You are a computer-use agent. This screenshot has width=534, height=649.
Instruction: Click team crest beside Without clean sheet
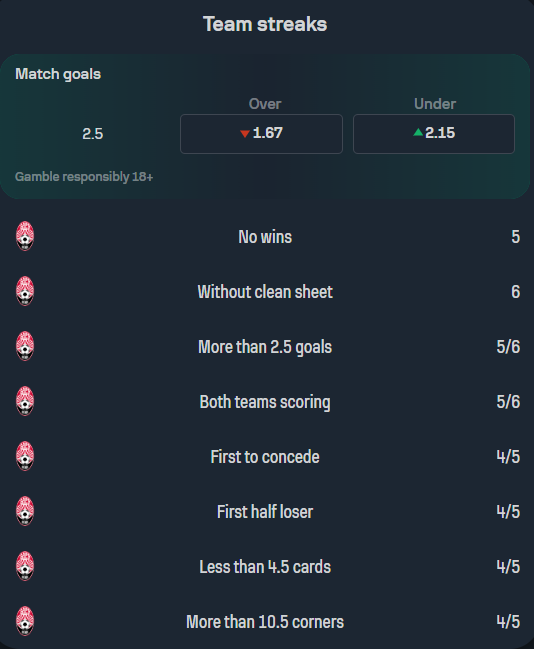tap(25, 291)
